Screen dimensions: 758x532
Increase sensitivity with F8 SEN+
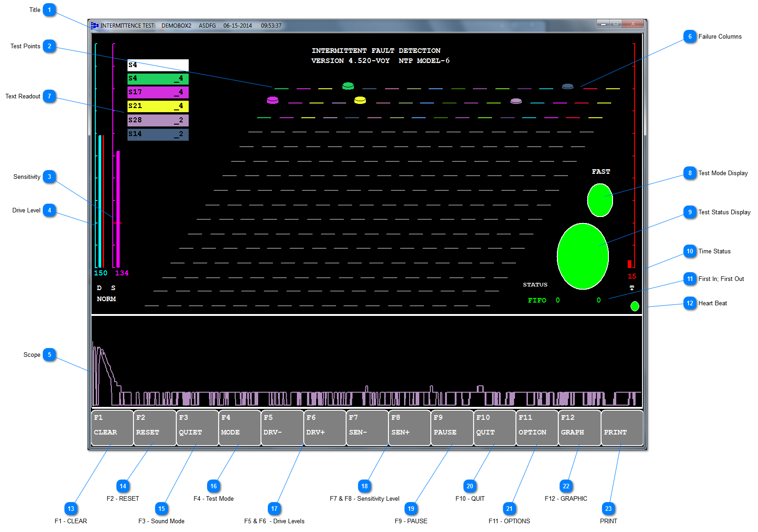[x=410, y=428]
